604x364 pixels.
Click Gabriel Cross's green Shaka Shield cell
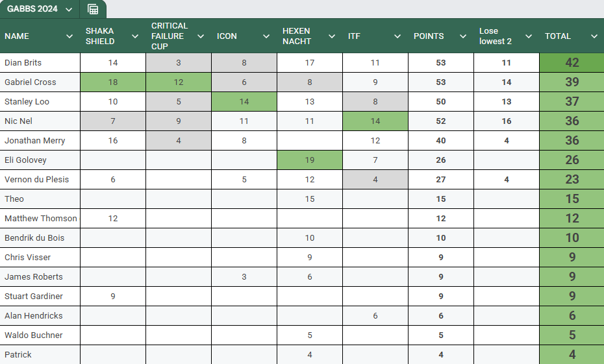tap(113, 82)
